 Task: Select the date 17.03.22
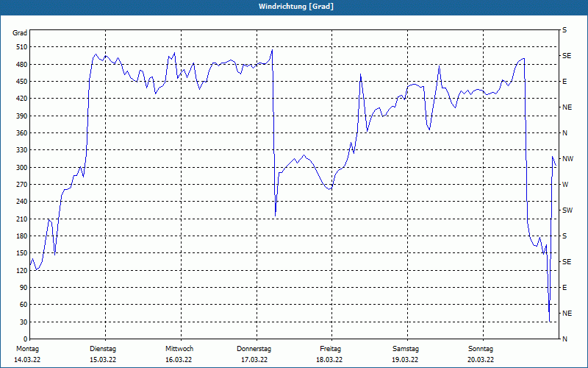[254, 360]
